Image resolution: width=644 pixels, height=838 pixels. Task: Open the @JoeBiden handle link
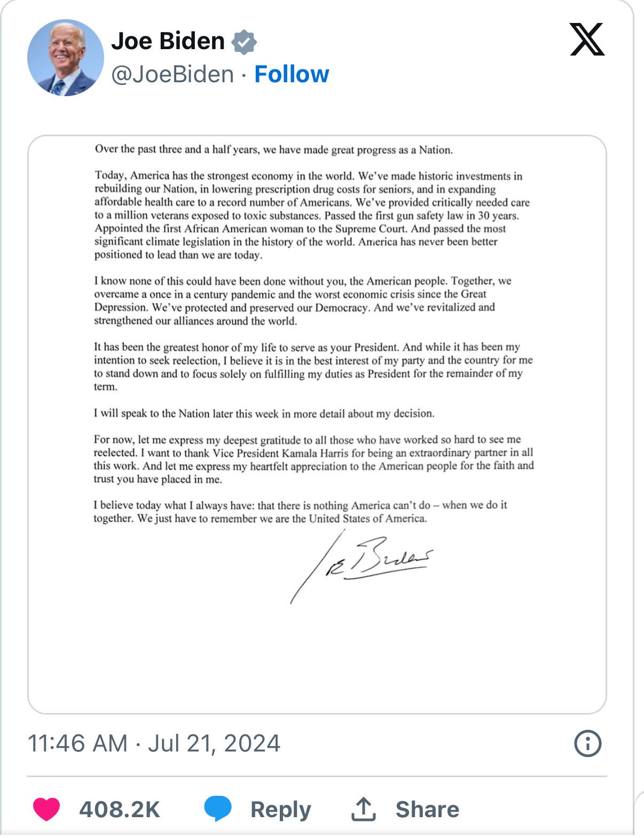click(x=172, y=74)
